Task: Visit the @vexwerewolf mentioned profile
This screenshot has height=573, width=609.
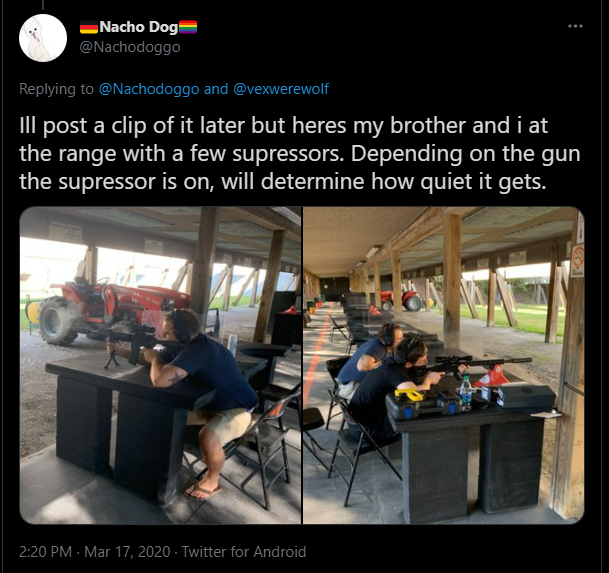Action: (x=281, y=89)
